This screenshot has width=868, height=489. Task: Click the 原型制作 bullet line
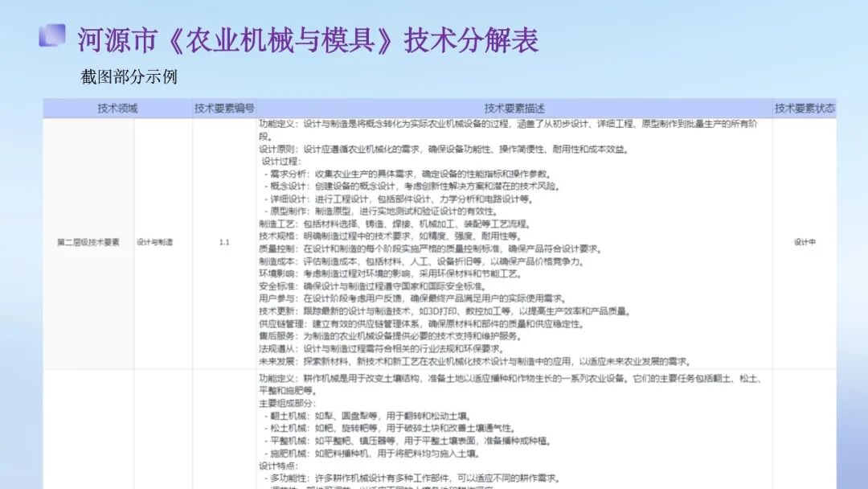(382, 211)
